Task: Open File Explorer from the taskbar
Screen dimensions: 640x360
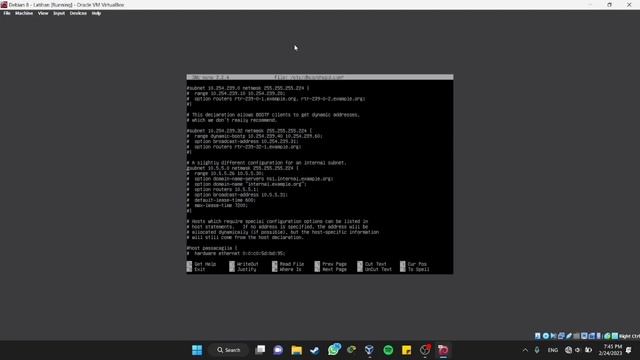Action: point(296,350)
